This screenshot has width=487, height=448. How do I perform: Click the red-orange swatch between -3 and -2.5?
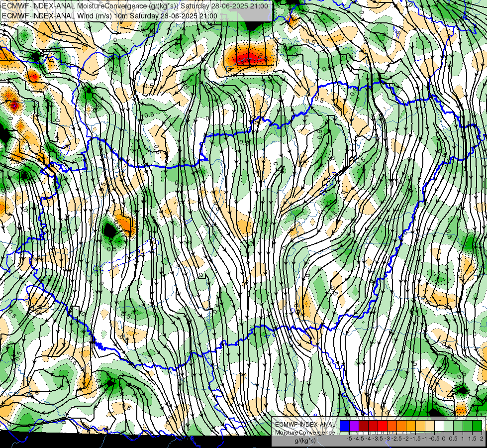point(392,426)
